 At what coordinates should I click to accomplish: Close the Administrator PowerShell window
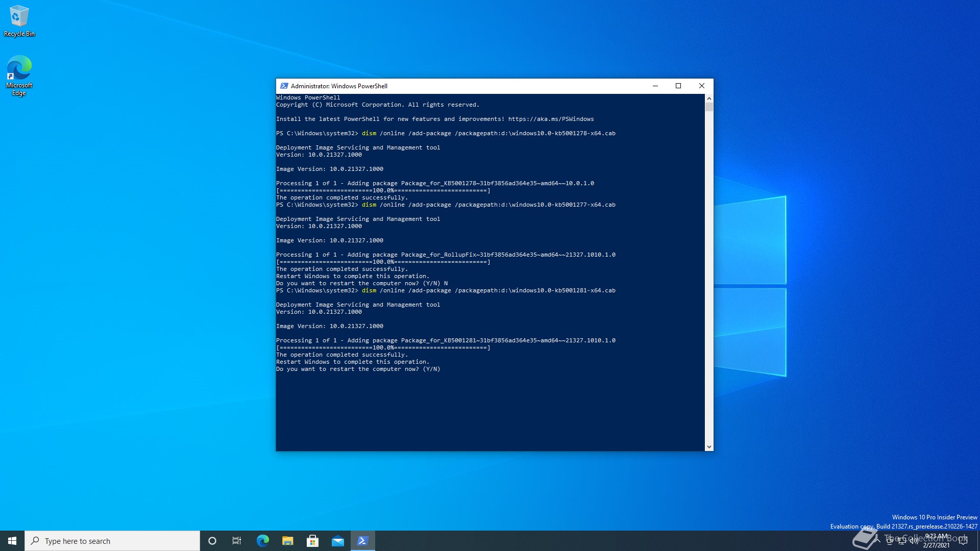702,86
